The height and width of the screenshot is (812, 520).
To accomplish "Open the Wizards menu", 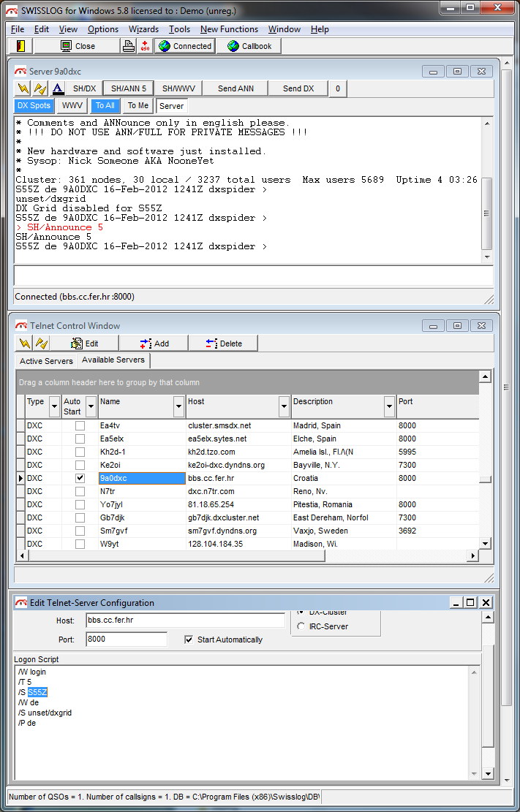I will coord(143,29).
